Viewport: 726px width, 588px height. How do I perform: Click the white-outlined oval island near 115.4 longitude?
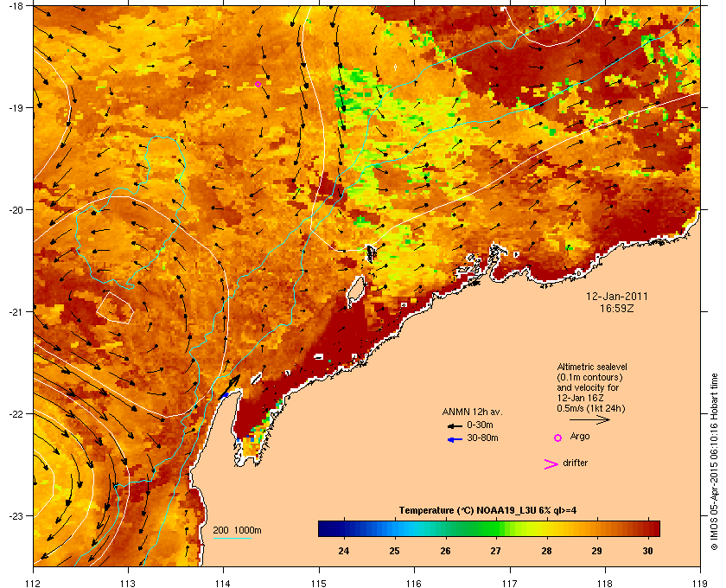point(355,291)
